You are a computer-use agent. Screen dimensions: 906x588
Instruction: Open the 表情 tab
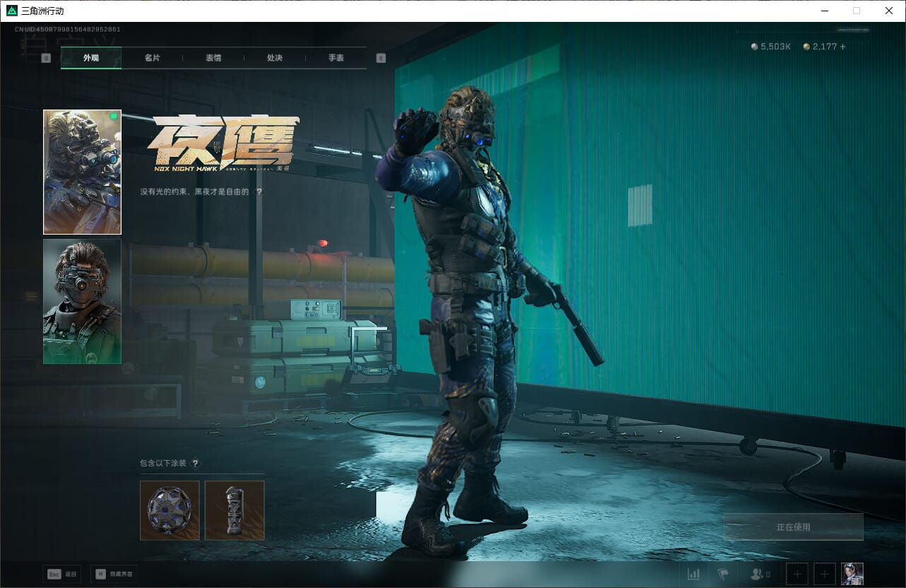[x=213, y=58]
